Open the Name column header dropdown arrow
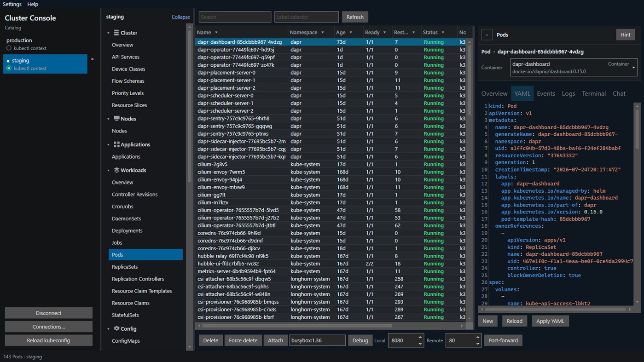644x362 pixels. pyautogui.click(x=216, y=33)
